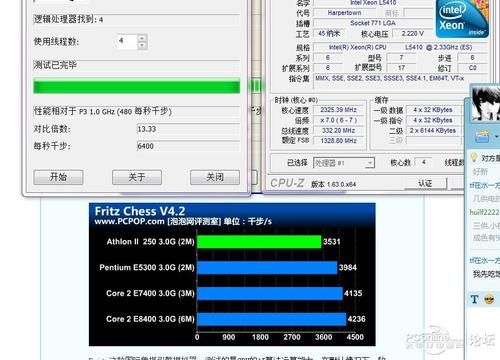Click the L2 cache 2 x 6144 KBytes value
The width and height of the screenshot is (500, 360).
(x=433, y=130)
